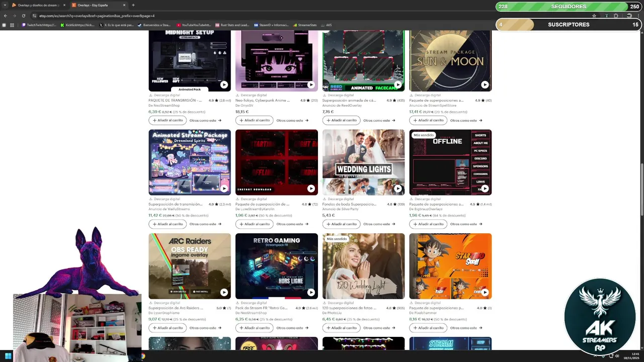This screenshot has width=644, height=362.
Task: Open listing title 'Superposición de Arc Raiders'
Action: click(175, 308)
